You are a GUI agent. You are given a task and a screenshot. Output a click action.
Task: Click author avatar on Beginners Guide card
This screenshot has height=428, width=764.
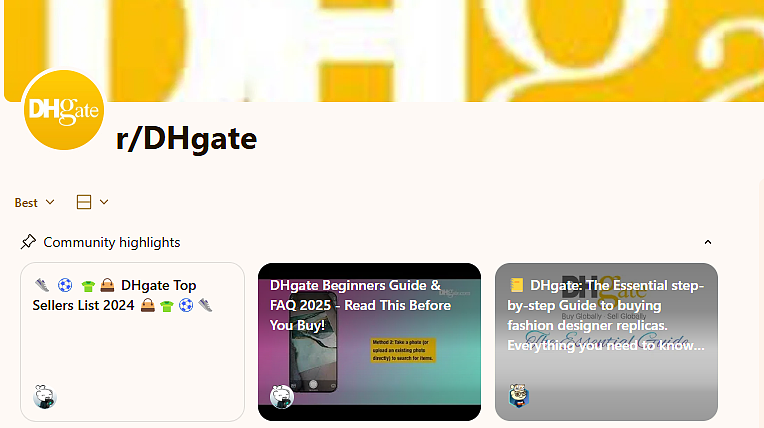282,396
